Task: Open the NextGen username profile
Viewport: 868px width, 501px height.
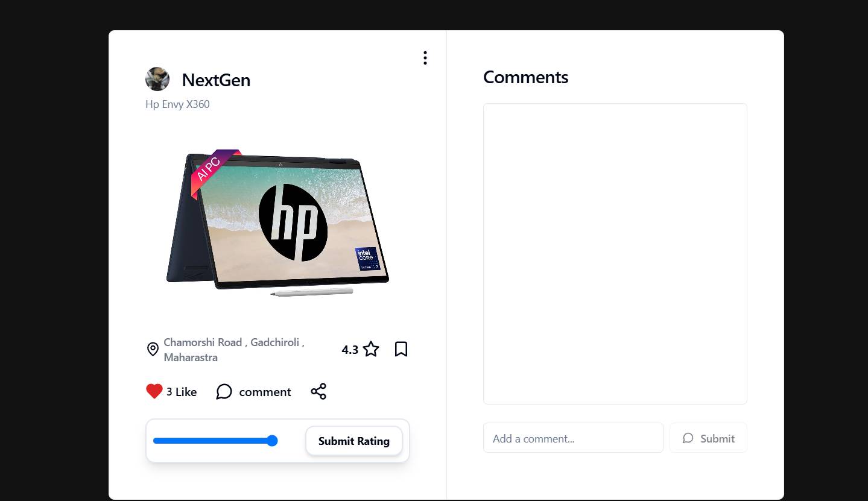Action: coord(216,80)
